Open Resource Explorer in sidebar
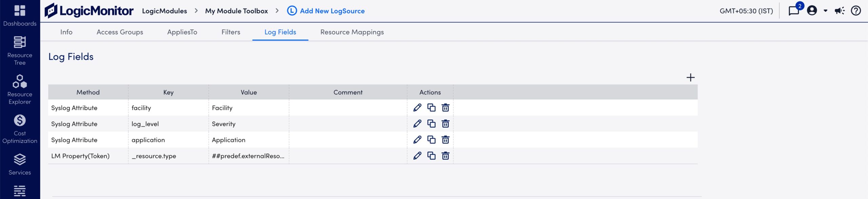The width and height of the screenshot is (868, 199). point(20,90)
